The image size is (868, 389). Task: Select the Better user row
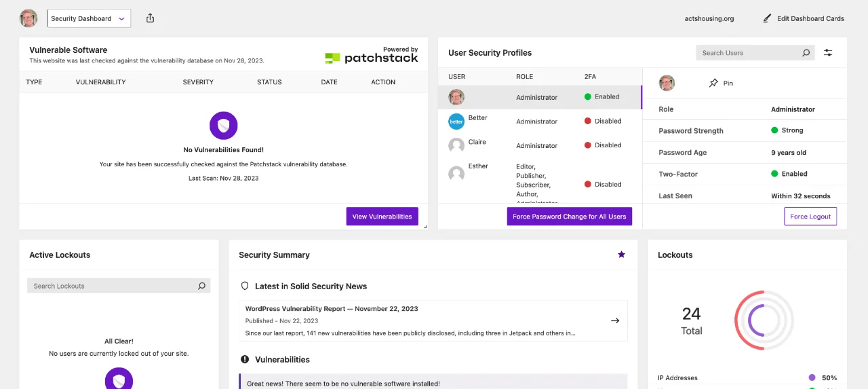[x=539, y=122]
